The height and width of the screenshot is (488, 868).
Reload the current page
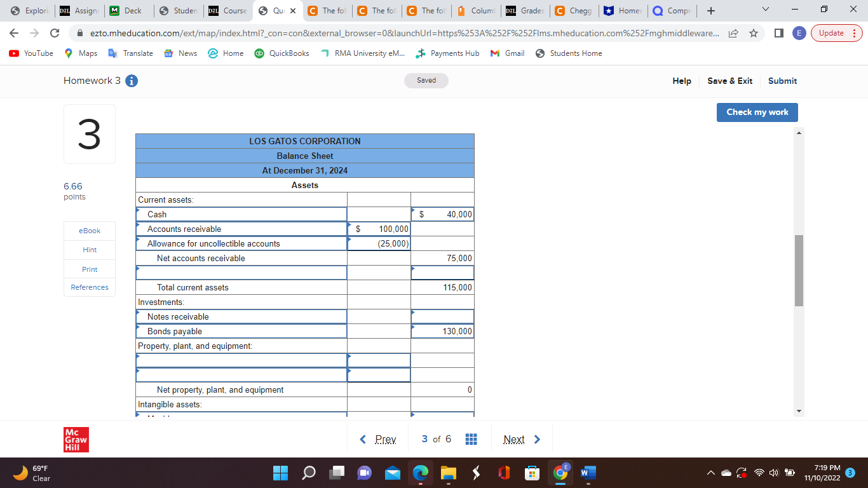point(55,33)
